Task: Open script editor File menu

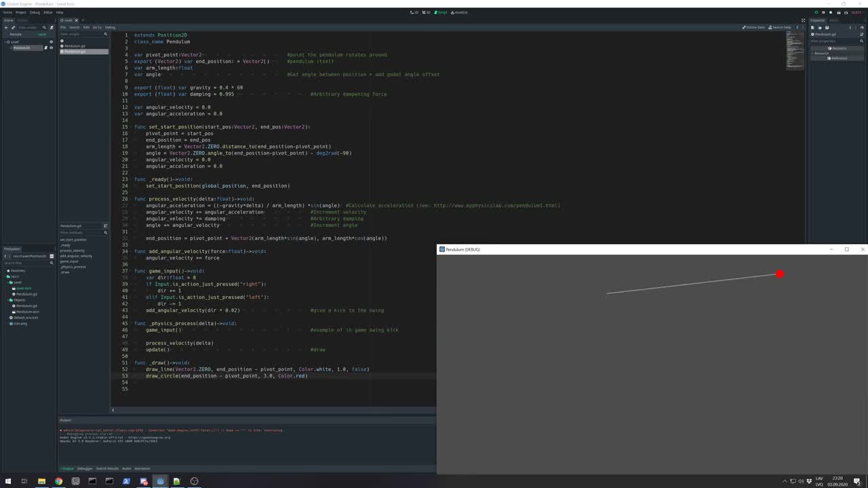Action: (63, 27)
